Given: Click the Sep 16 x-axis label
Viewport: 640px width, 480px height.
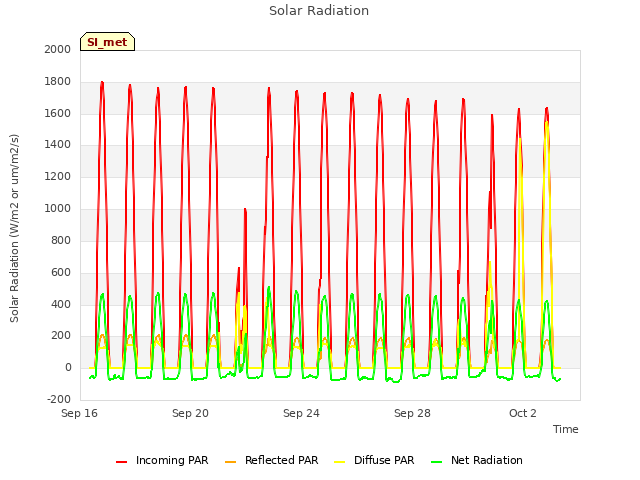Looking at the screenshot, I should (79, 413).
